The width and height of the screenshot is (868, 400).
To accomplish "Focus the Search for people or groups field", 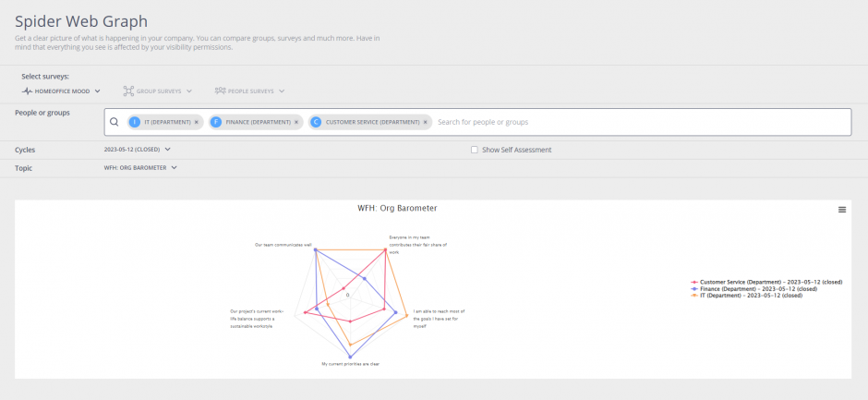I will (642, 122).
